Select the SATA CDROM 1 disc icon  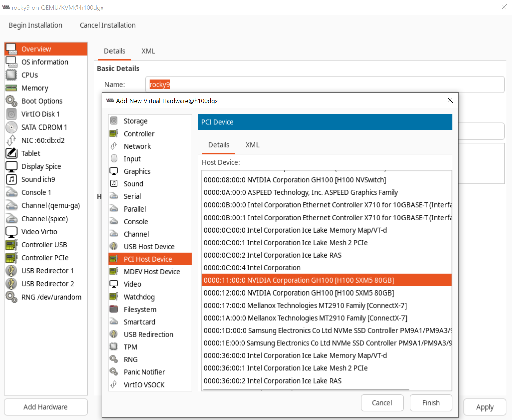point(11,127)
